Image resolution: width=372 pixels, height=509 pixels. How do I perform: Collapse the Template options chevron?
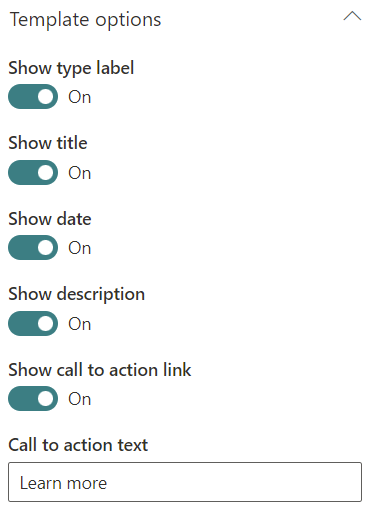[x=352, y=16]
